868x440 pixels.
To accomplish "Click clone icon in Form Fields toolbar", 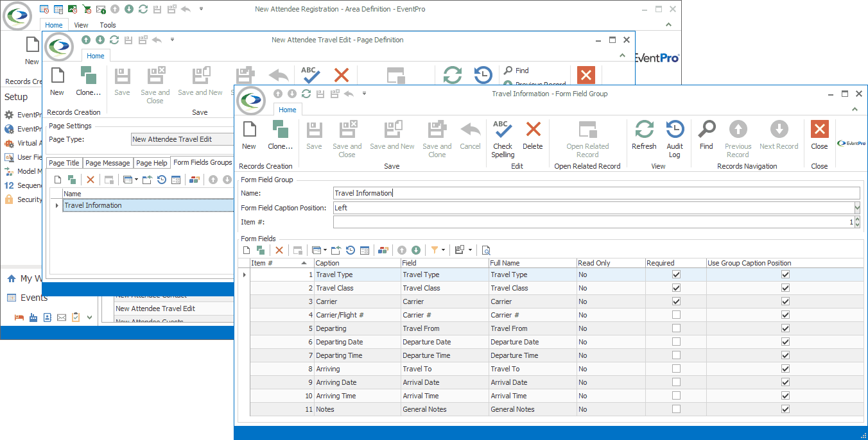I will [x=261, y=250].
